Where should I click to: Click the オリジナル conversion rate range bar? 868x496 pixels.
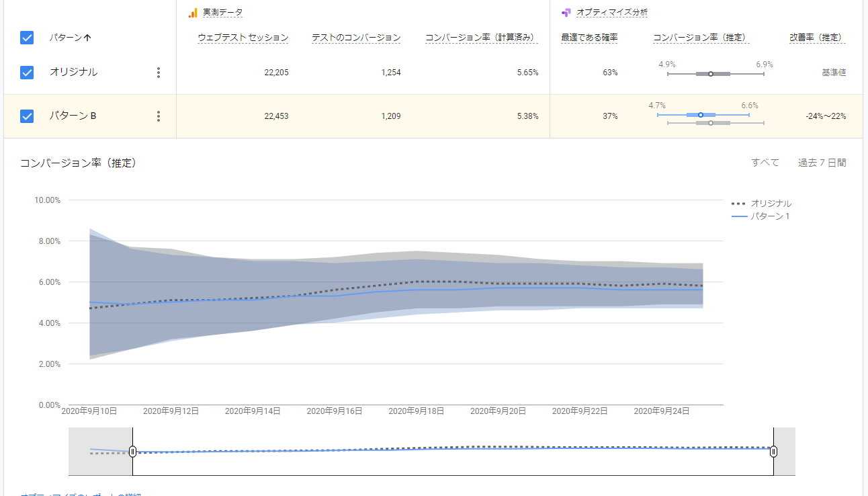click(715, 73)
